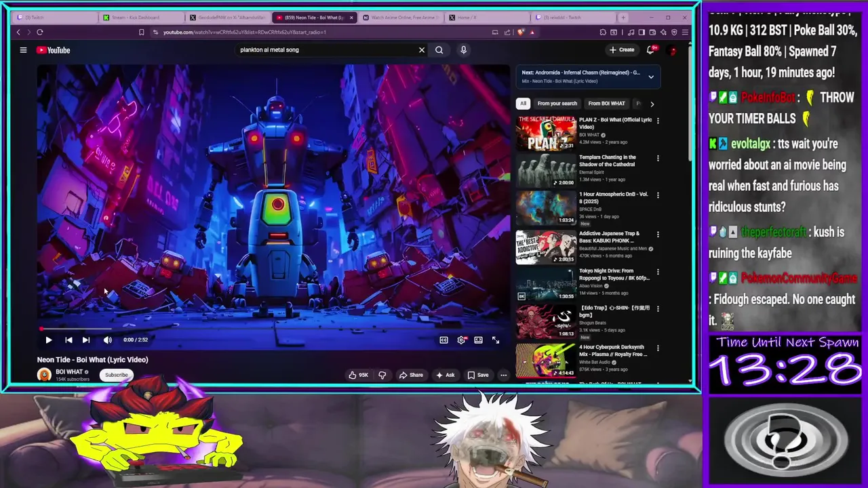Viewport: 868px width, 488px height.
Task: Share the Neon Tide video
Action: coord(411,375)
